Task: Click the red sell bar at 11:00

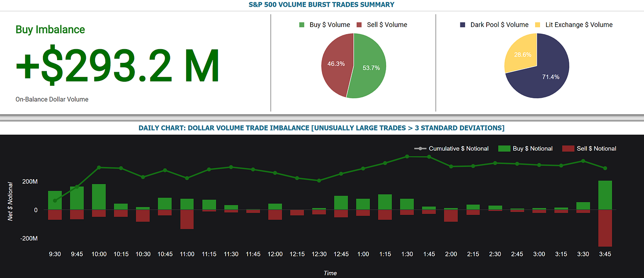Action: [x=187, y=219]
